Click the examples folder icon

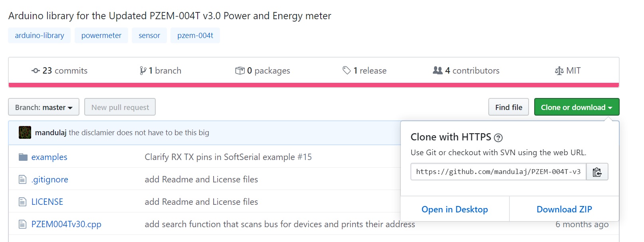point(23,157)
